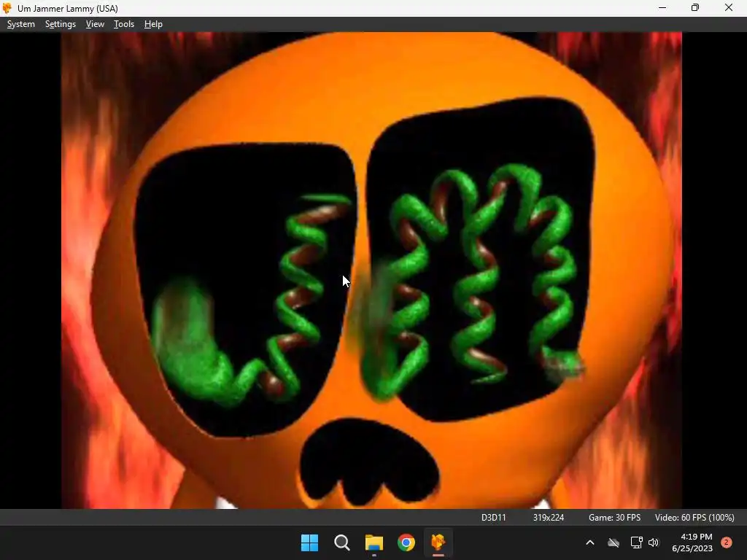Open the notification badge showing 2
This screenshot has height=560, width=747.
point(727,542)
